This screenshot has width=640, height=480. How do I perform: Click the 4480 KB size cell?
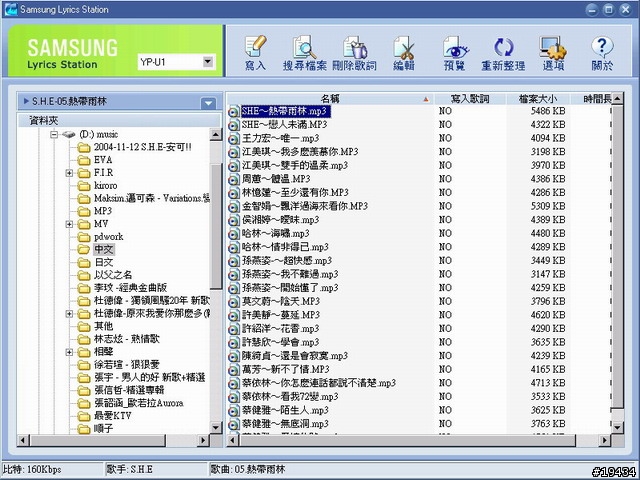[548, 233]
